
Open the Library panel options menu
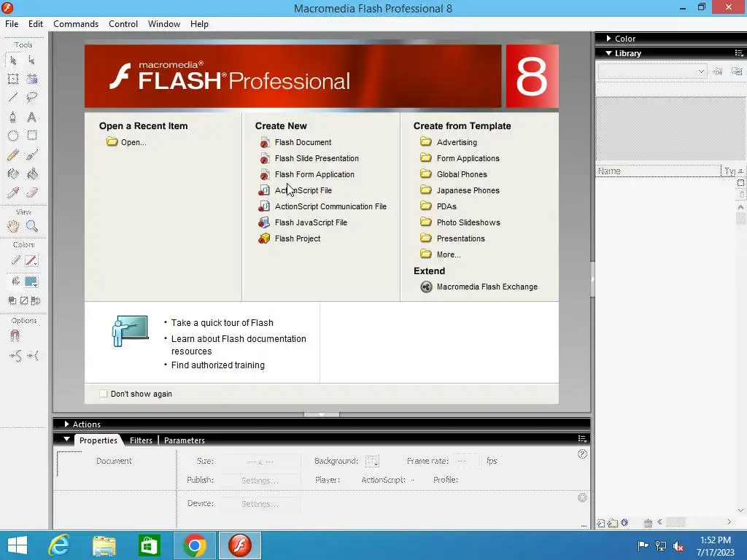(739, 52)
